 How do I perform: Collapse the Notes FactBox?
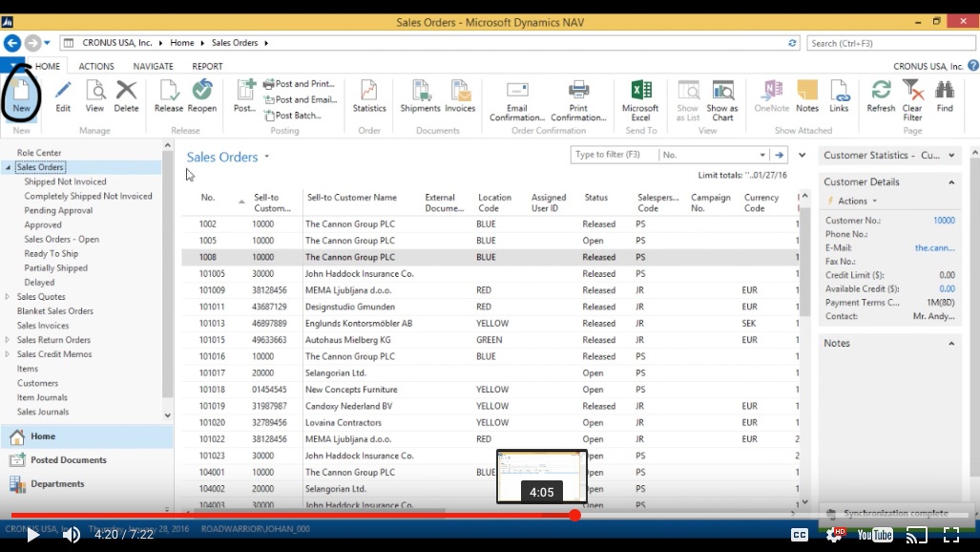pos(951,344)
